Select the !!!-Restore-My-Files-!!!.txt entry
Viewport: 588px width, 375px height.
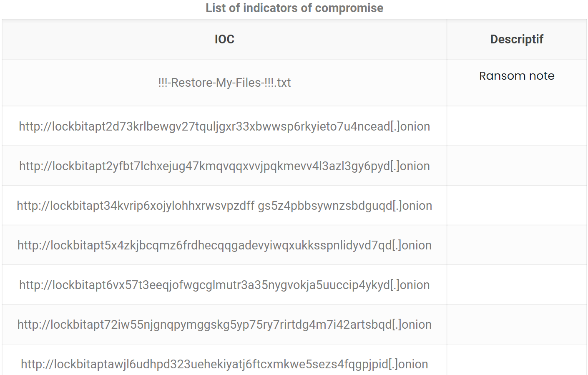[224, 83]
